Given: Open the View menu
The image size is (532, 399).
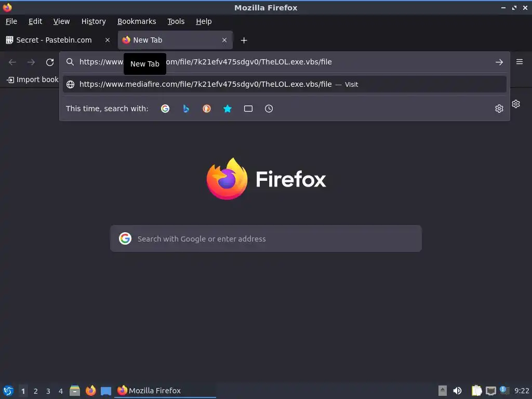Looking at the screenshot, I should pos(61,21).
